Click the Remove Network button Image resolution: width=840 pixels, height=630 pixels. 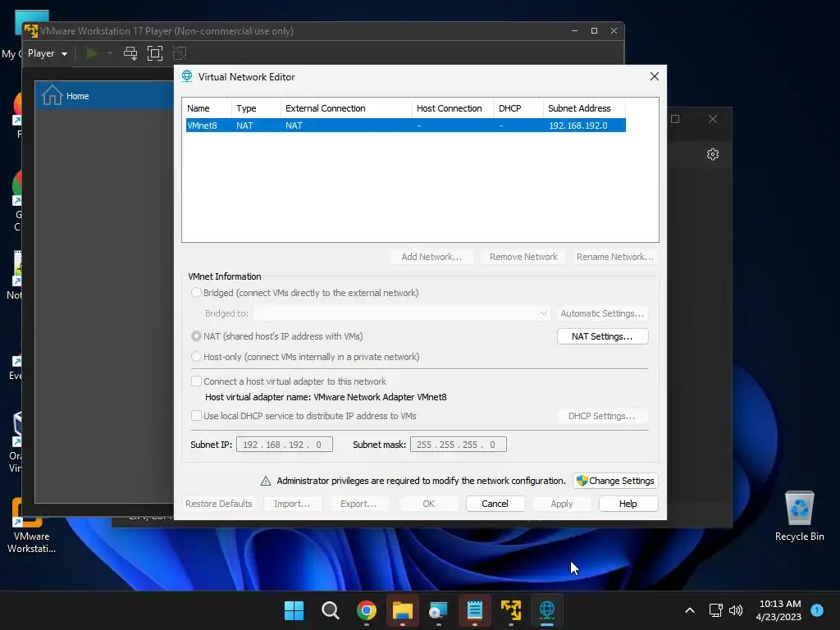tap(523, 257)
